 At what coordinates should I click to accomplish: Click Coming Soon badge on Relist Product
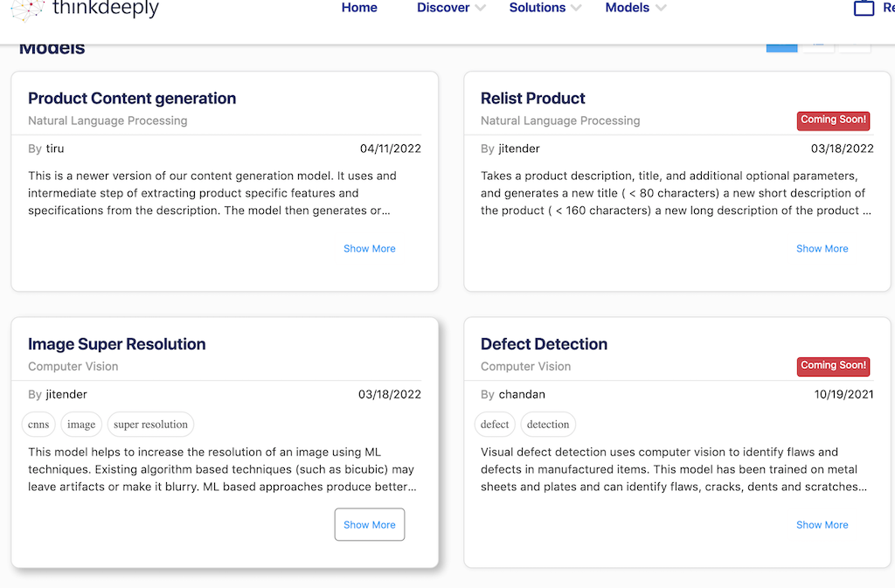[833, 120]
